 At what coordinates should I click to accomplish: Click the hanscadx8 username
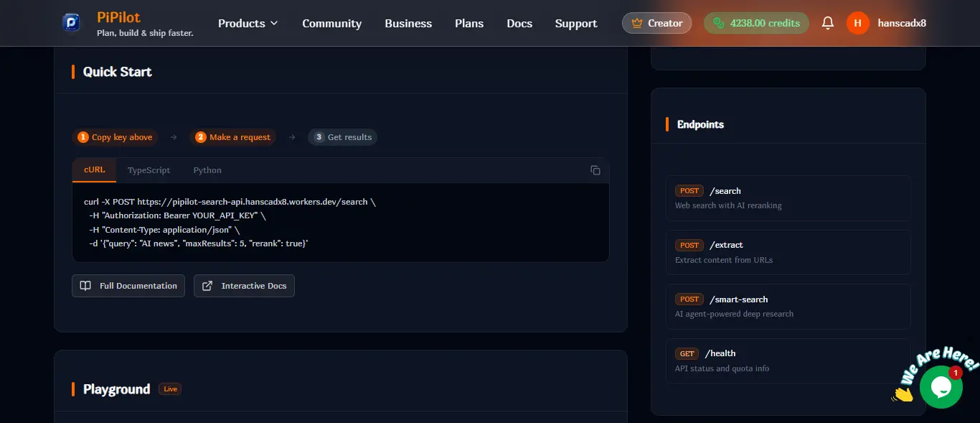902,23
